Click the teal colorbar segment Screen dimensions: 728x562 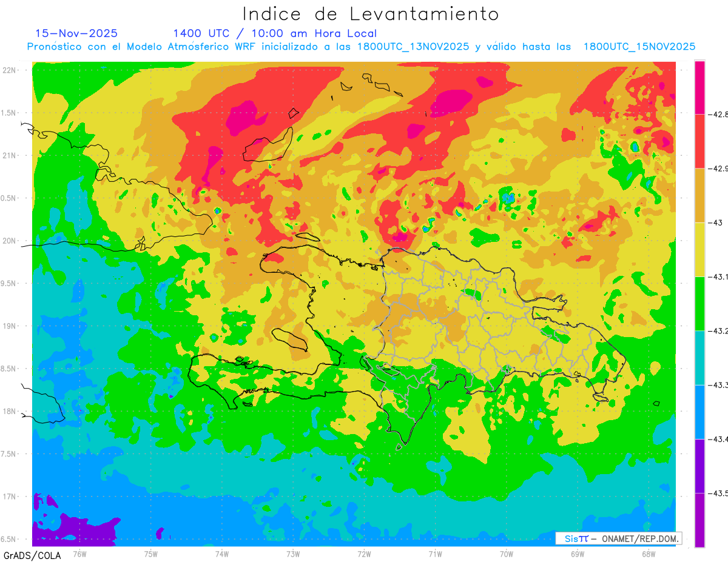pyautogui.click(x=699, y=358)
